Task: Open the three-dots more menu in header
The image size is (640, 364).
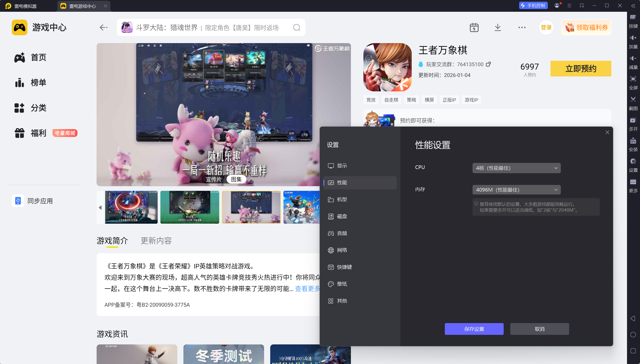Action: pyautogui.click(x=522, y=27)
